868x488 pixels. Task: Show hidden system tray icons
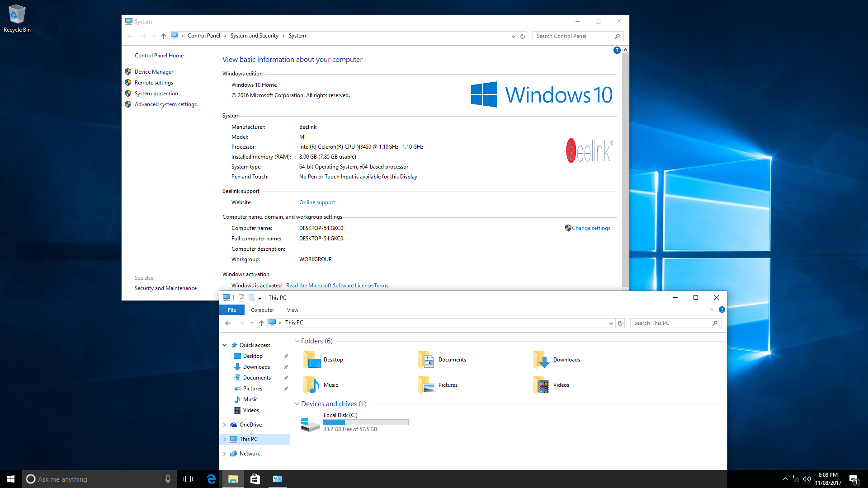(x=785, y=479)
